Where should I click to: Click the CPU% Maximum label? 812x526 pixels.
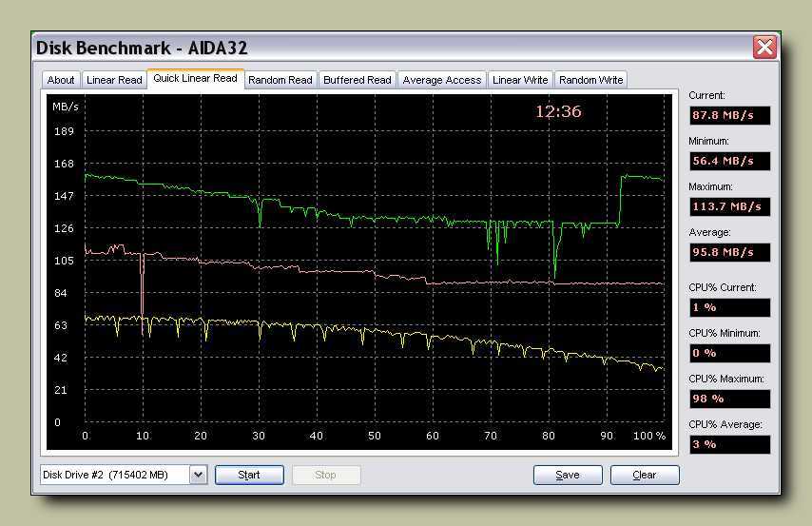[x=726, y=379]
